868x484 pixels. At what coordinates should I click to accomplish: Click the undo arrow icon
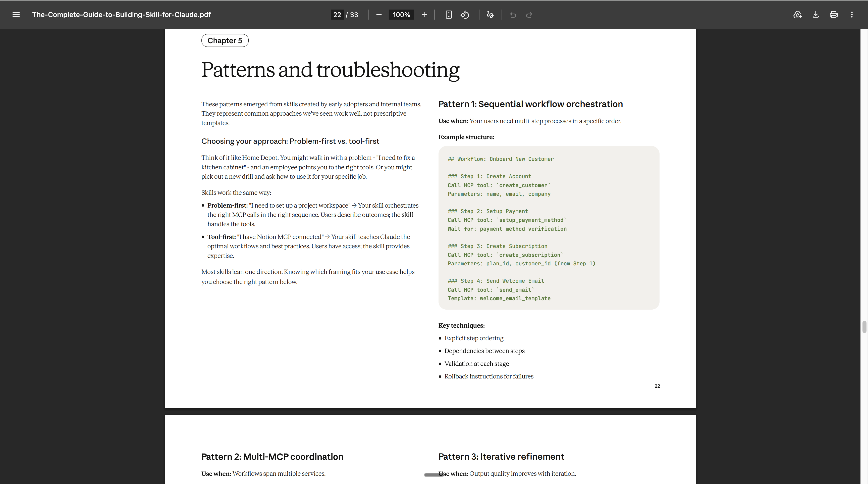pyautogui.click(x=513, y=15)
